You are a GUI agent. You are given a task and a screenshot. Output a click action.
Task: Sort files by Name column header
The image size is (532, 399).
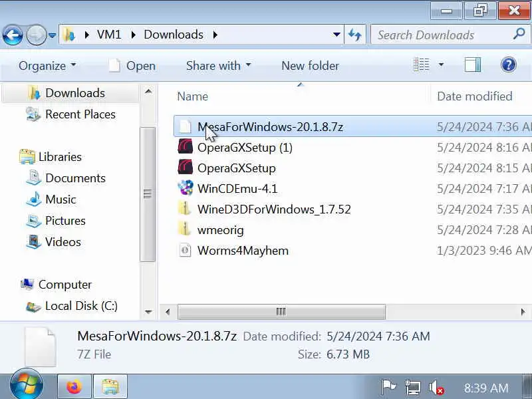[x=192, y=96]
